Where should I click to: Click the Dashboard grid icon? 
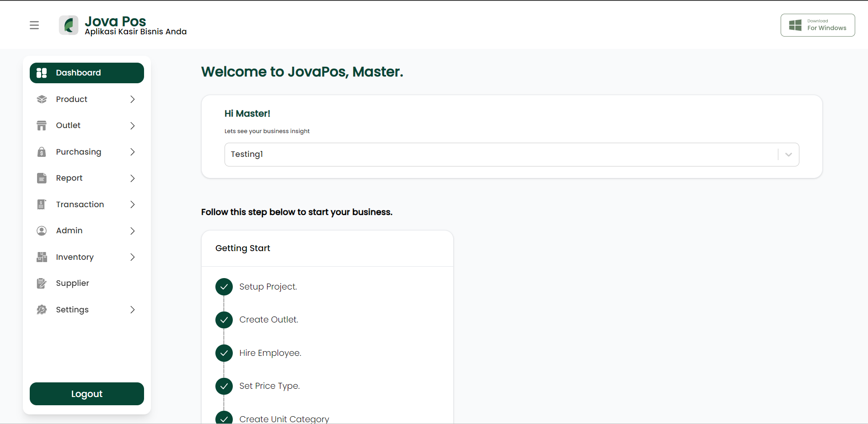coord(42,73)
